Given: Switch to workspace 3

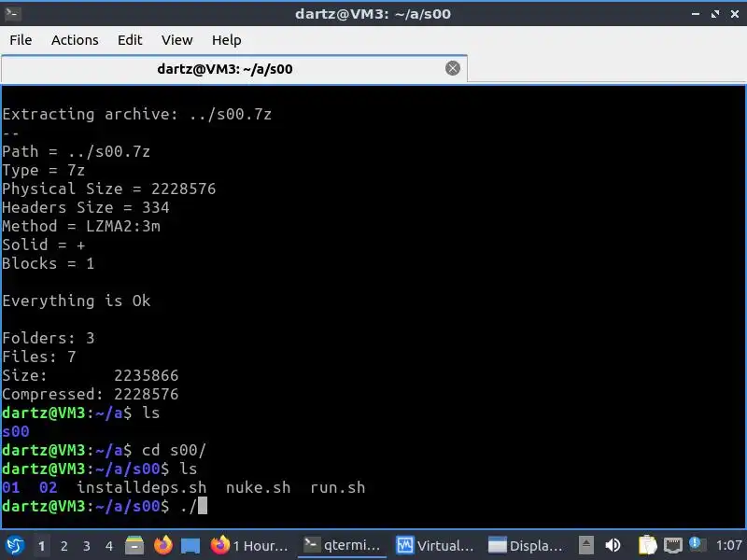Looking at the screenshot, I should (x=86, y=546).
